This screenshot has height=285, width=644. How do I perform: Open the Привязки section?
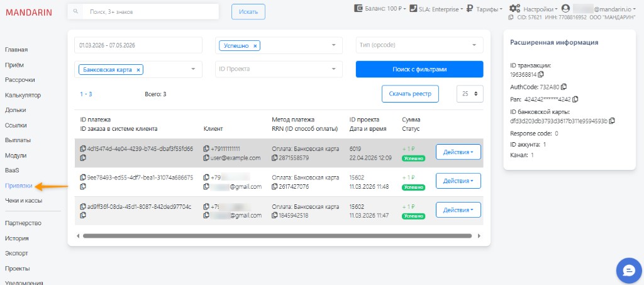[x=19, y=186]
